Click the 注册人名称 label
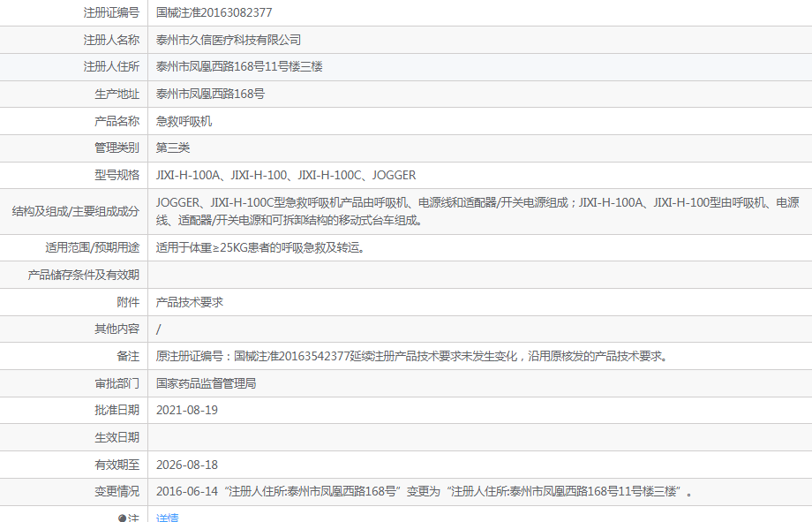The width and height of the screenshot is (812, 522). pos(111,40)
